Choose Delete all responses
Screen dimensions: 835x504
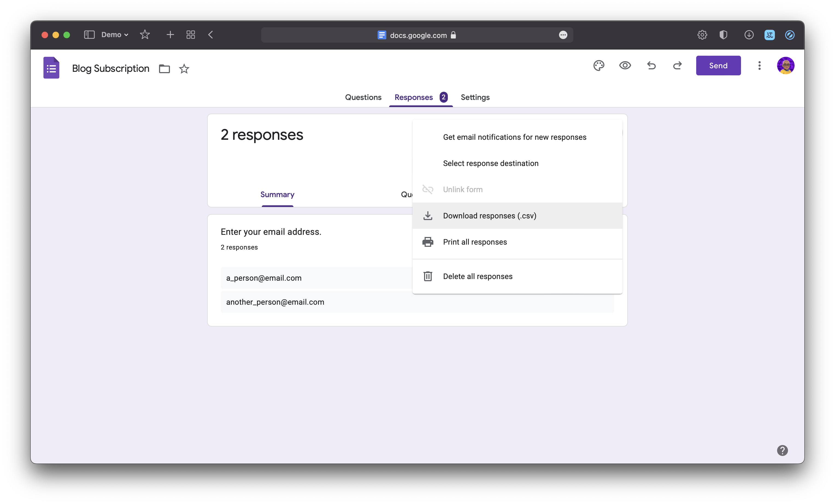(x=478, y=276)
